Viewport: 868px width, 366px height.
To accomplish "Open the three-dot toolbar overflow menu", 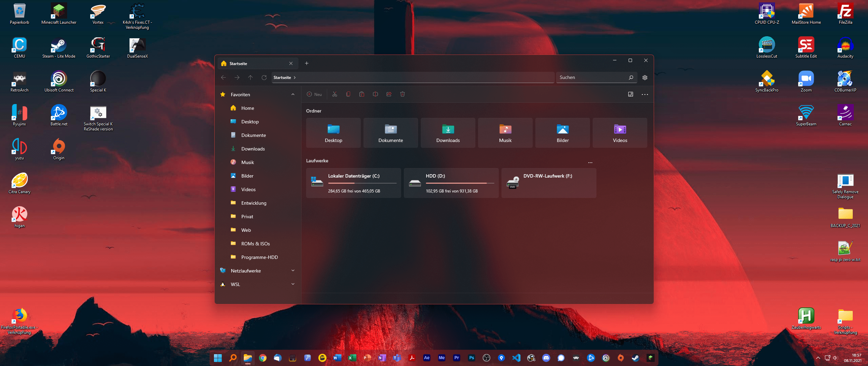I will tap(645, 95).
